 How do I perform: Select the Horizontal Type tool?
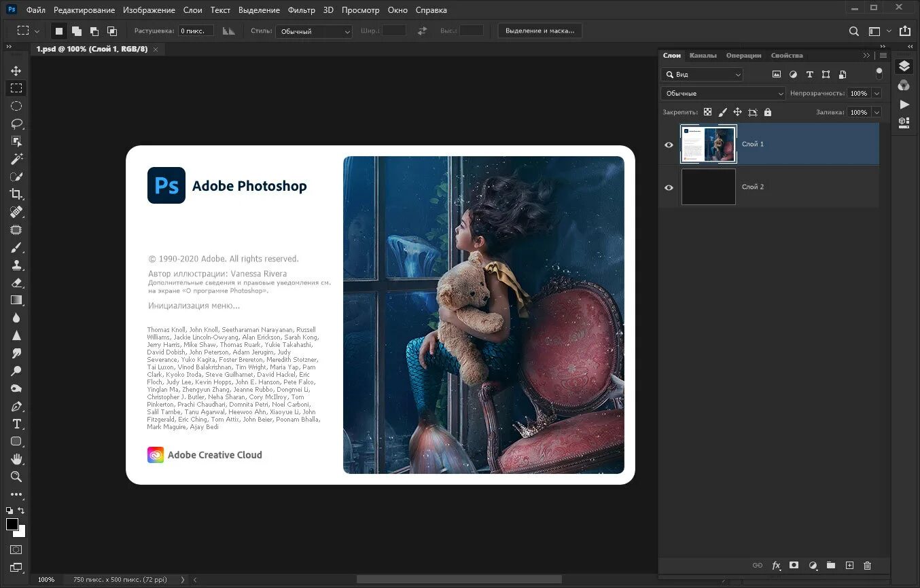tap(16, 424)
